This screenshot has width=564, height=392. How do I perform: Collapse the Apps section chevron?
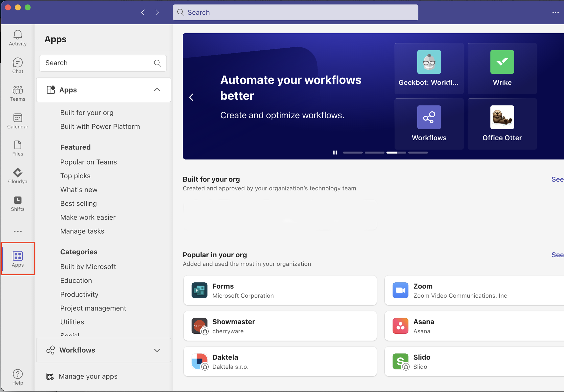[157, 90]
